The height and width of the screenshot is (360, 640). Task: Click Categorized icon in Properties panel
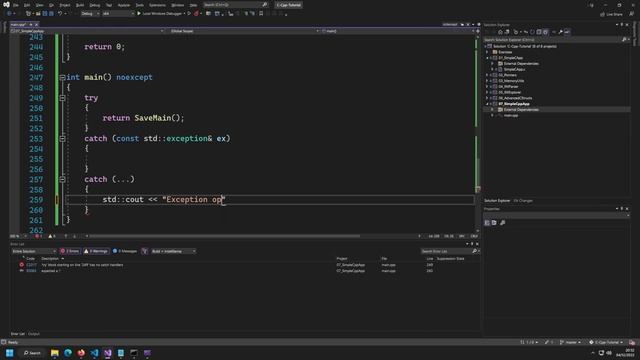[x=487, y=223]
